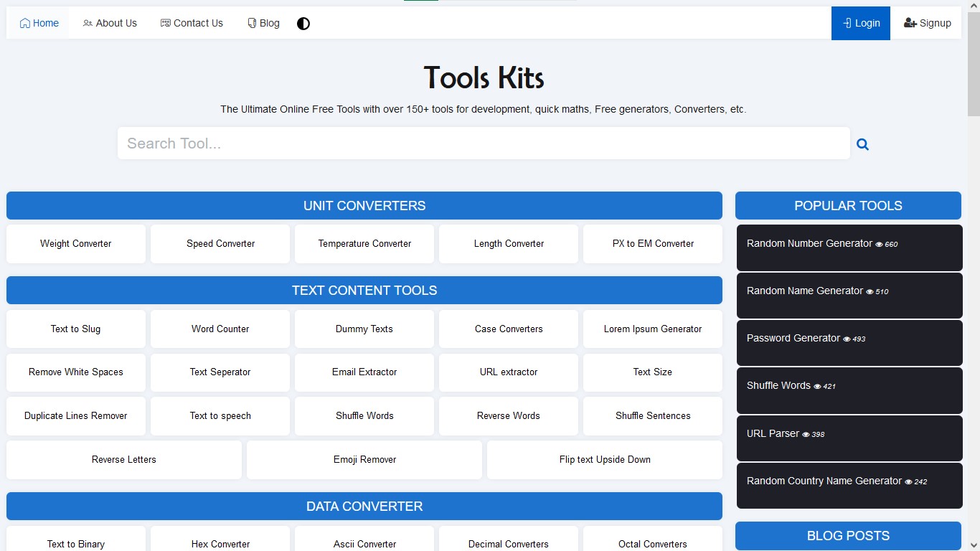Open the Emoji Remover tool

pyautogui.click(x=364, y=460)
